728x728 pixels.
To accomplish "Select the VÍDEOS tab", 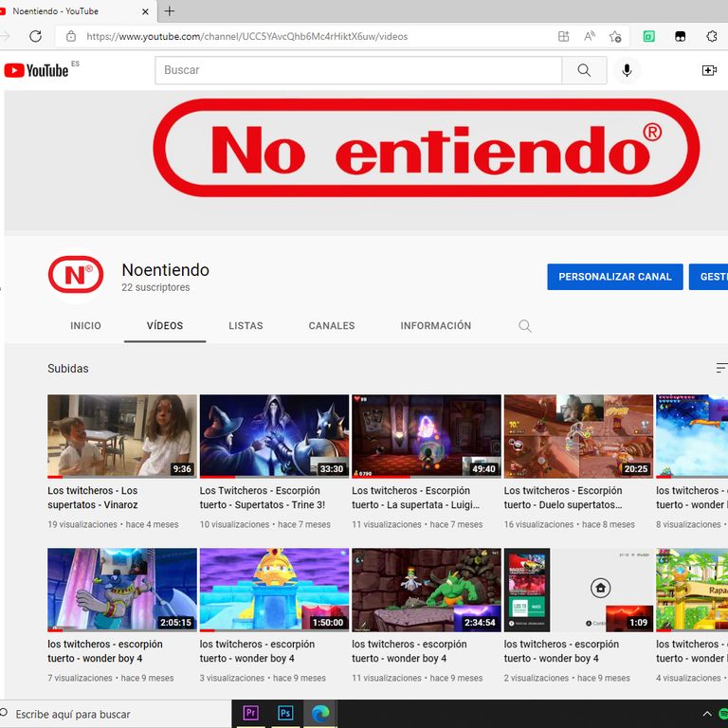I will point(165,326).
